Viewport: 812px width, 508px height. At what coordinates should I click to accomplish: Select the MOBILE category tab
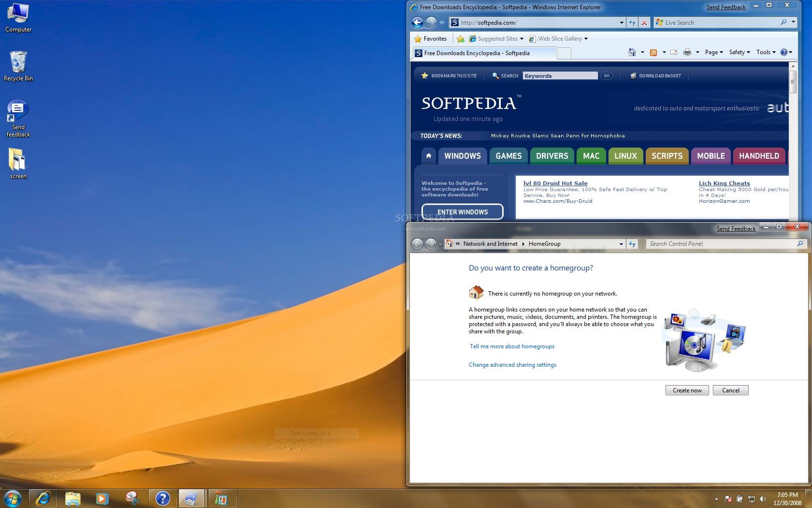710,156
